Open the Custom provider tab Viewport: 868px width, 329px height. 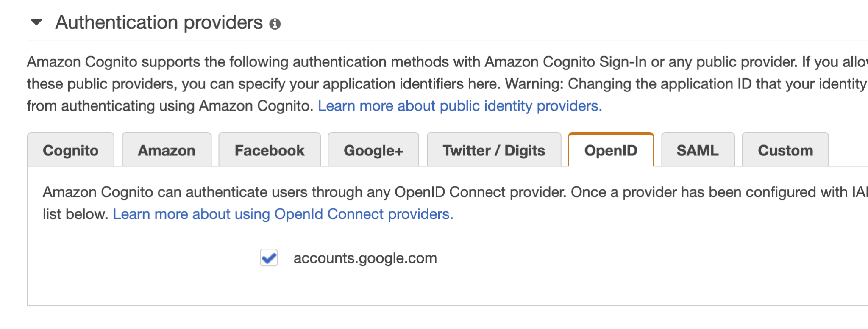point(785,150)
